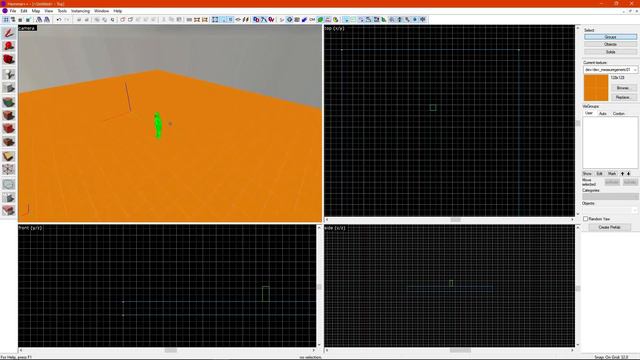Click the orange current texture swatch
The image size is (640, 360).
[596, 88]
